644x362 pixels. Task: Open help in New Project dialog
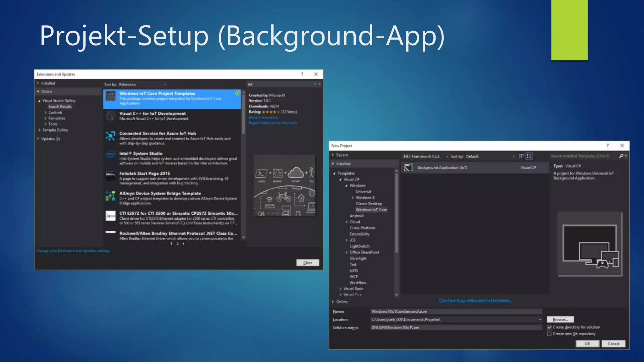coord(608,145)
